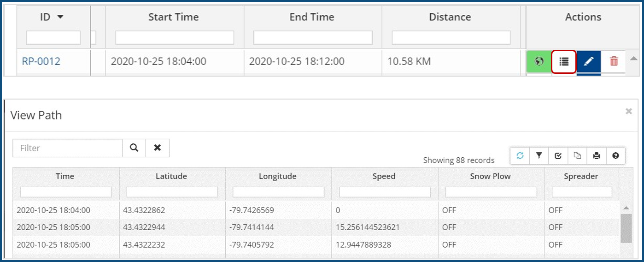Click the copy icon in View Path toolbar
The height and width of the screenshot is (262, 644).
577,156
